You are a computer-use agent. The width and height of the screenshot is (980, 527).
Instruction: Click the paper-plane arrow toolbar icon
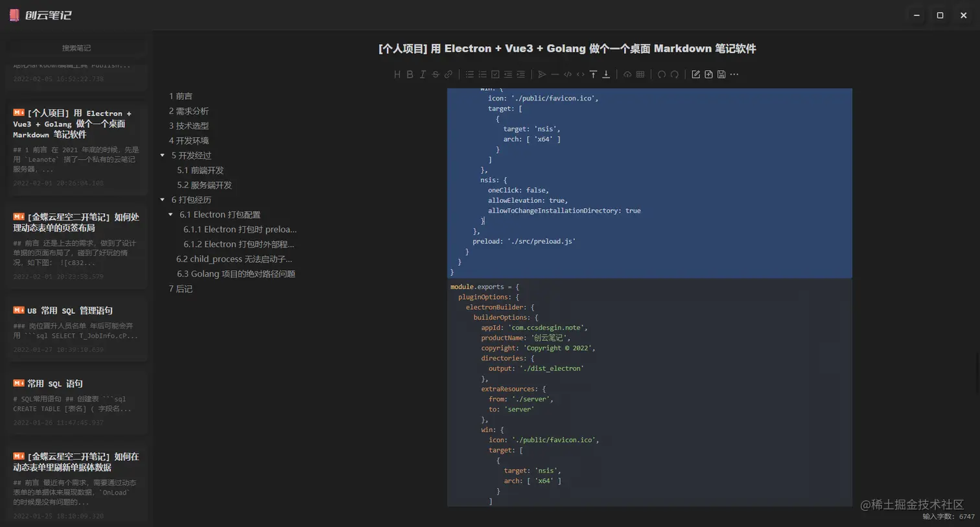tap(542, 75)
